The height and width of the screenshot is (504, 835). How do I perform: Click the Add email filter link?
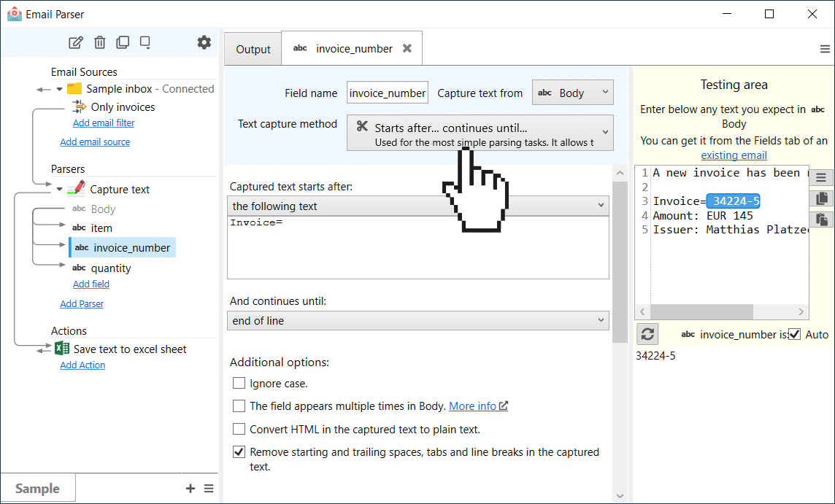104,123
